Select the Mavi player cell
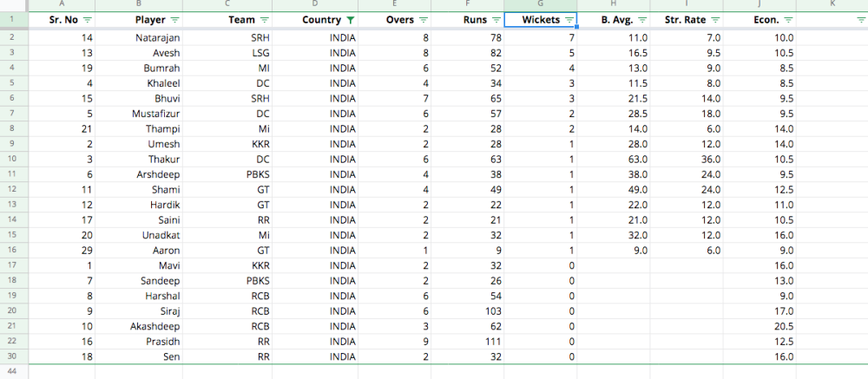868x379 pixels. tap(138, 265)
